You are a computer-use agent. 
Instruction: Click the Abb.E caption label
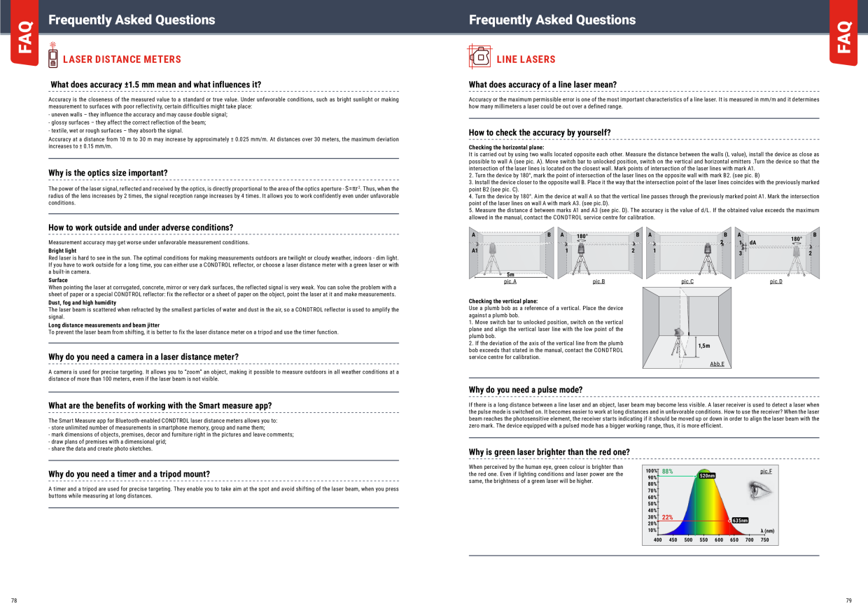pyautogui.click(x=717, y=364)
